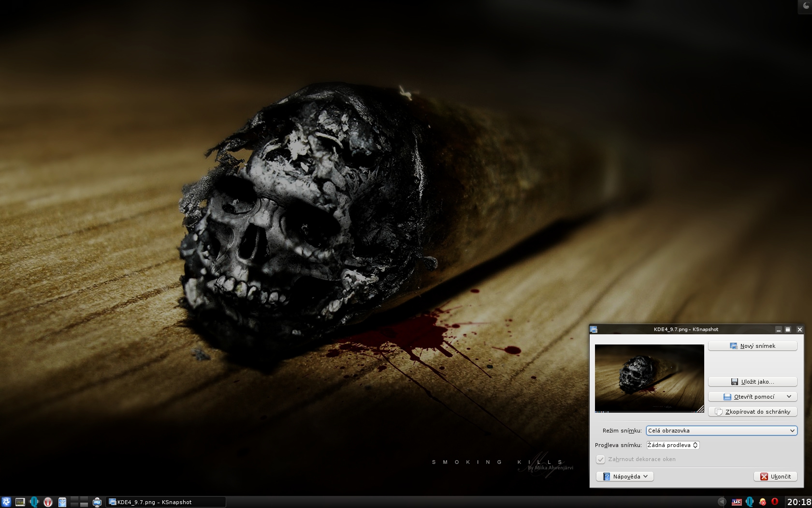
Task: Save the capture with Uložit jako
Action: click(x=753, y=382)
